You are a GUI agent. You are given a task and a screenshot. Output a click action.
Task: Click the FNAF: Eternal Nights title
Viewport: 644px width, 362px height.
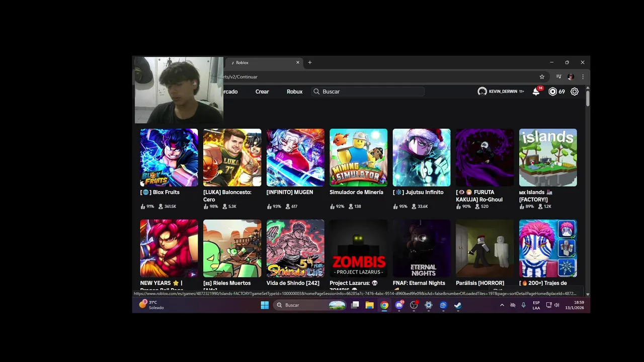click(419, 283)
